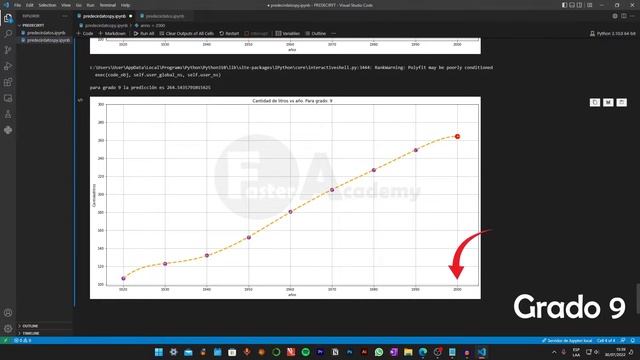Restart the notebook kernel
Viewport: 640px width, 360px height.
click(x=229, y=33)
